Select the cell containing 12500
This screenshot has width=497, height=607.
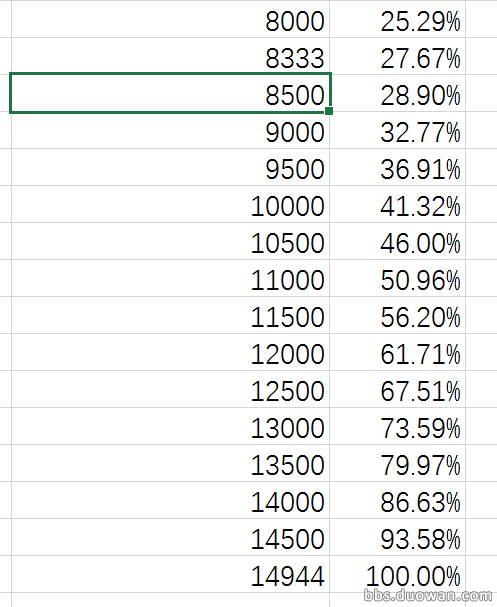[x=170, y=389]
